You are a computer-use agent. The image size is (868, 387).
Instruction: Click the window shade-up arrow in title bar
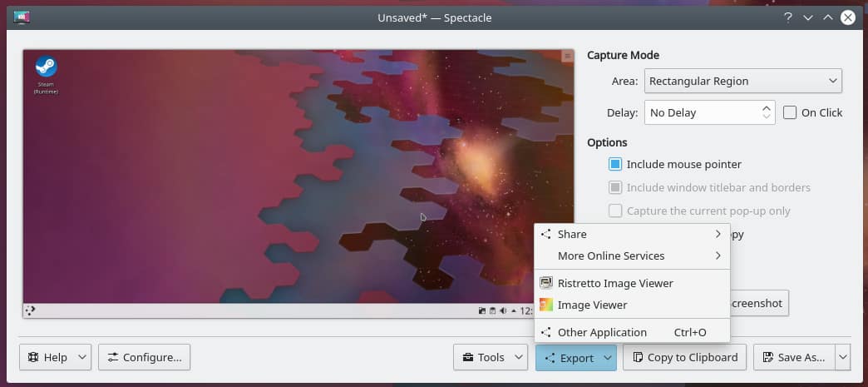(827, 17)
